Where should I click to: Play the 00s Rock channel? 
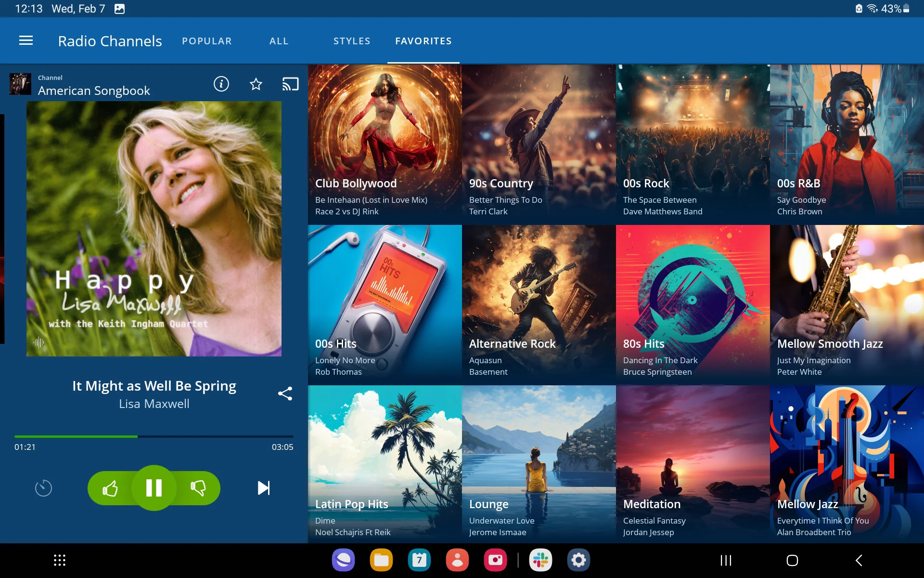coord(693,144)
